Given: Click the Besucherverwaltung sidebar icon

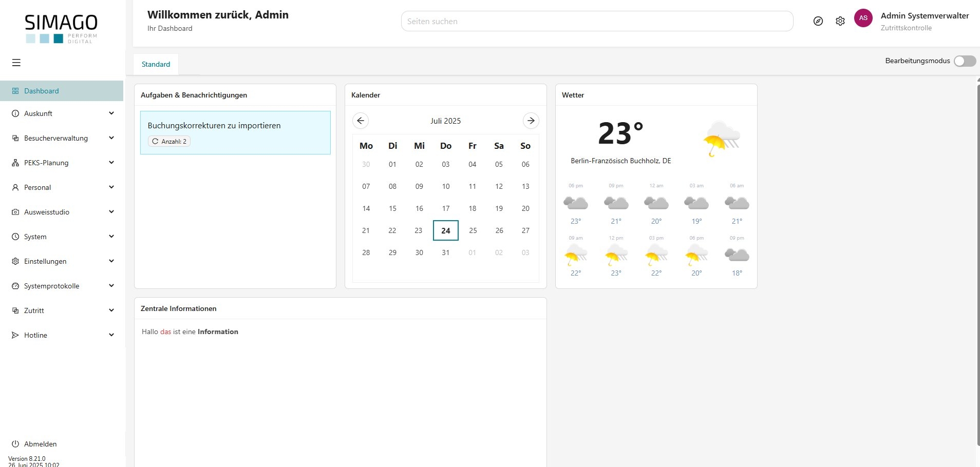Looking at the screenshot, I should coord(15,138).
